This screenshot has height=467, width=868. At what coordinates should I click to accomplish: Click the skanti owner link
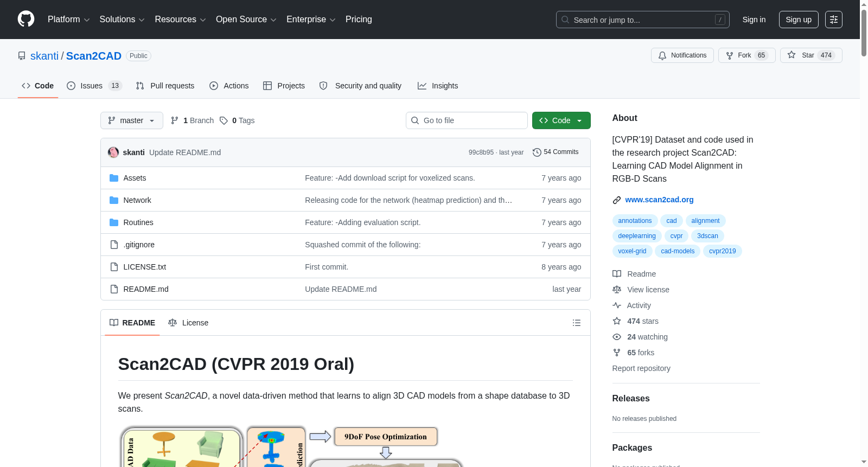[44, 56]
